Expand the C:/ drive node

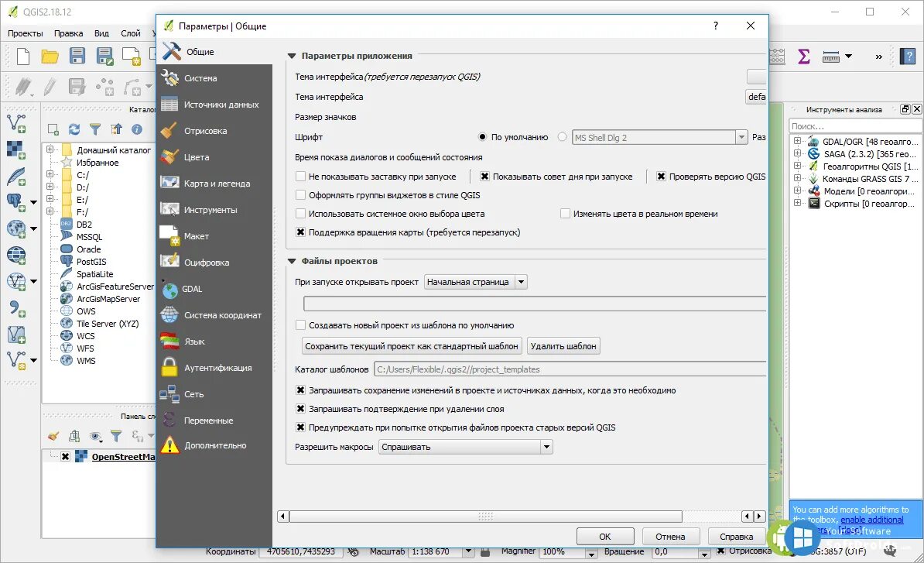pyautogui.click(x=50, y=174)
